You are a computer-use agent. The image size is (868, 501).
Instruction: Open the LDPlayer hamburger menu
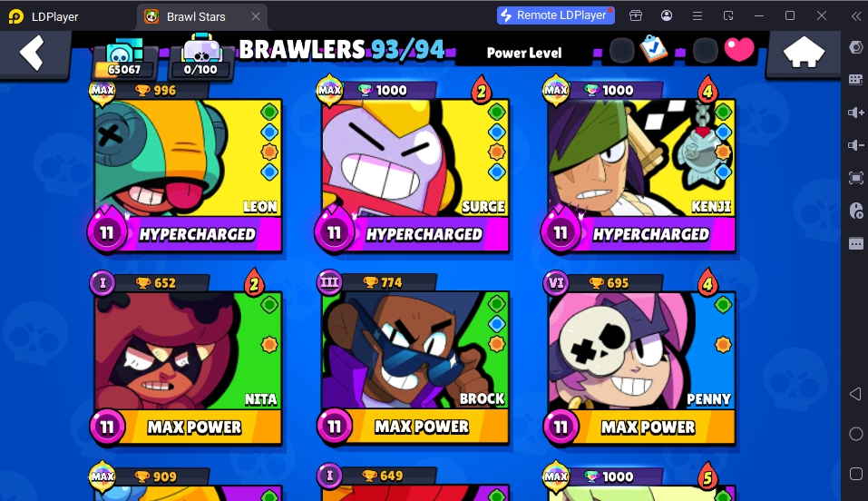[x=697, y=16]
